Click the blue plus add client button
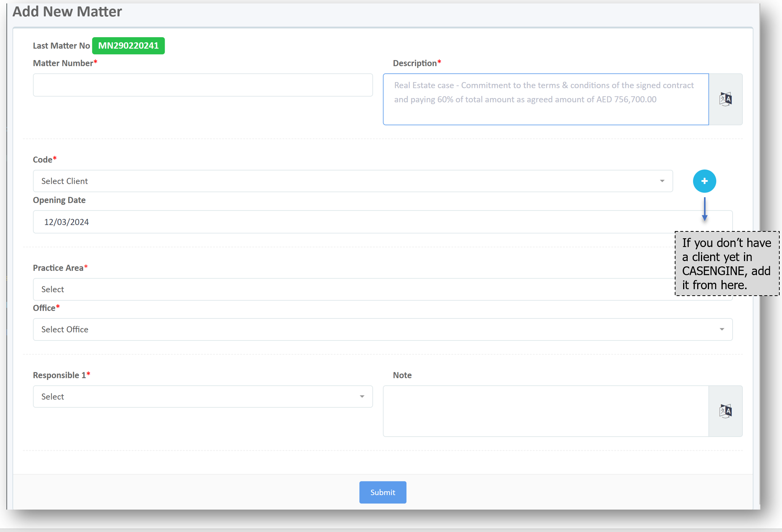 point(704,181)
